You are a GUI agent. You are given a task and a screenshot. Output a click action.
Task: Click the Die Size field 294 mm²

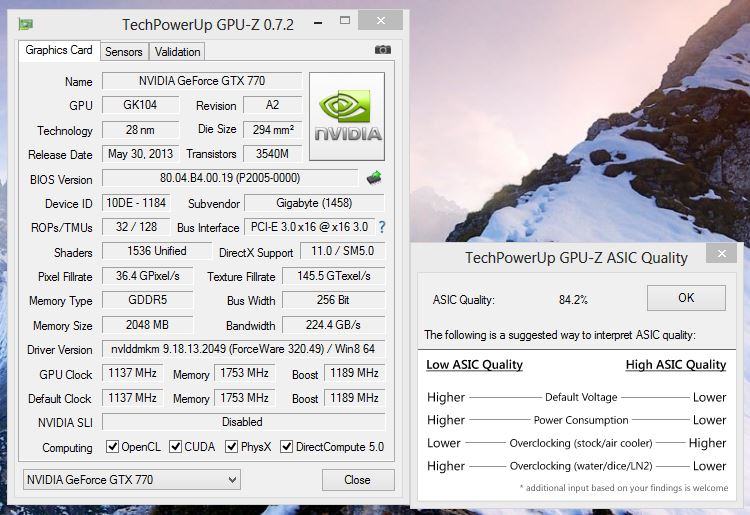click(273, 130)
